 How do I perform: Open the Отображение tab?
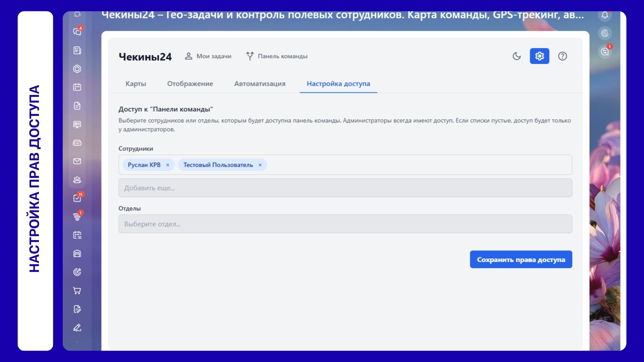pyautogui.click(x=190, y=84)
